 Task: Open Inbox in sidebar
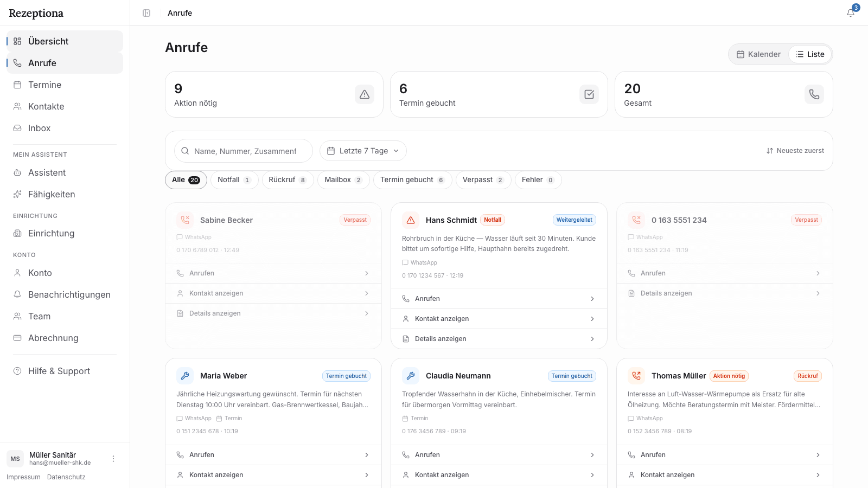(65, 128)
